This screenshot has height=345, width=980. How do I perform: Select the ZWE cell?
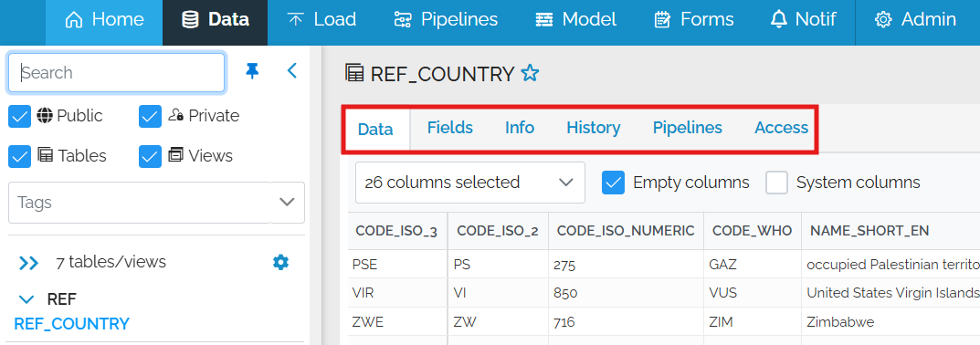point(397,322)
